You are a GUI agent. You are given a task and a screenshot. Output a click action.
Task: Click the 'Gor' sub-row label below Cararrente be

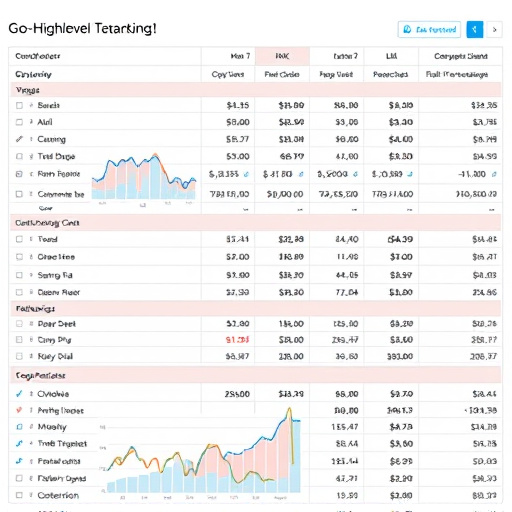point(45,208)
